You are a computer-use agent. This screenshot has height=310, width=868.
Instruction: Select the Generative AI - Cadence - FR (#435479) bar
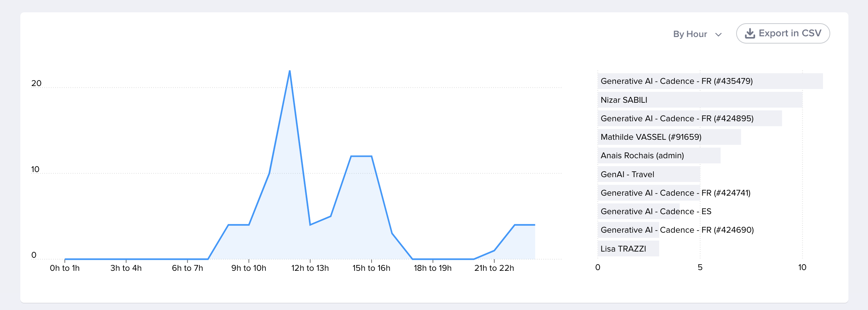(710, 81)
